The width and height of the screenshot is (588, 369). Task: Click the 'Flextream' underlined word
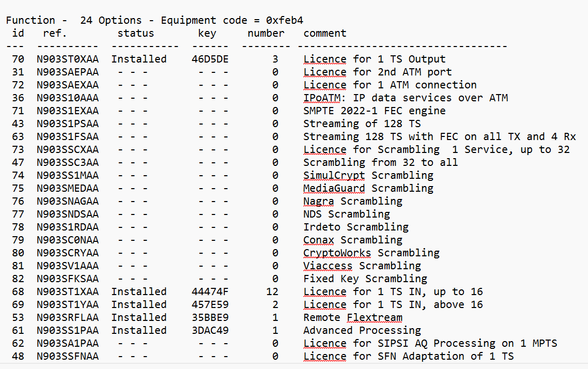(x=374, y=318)
